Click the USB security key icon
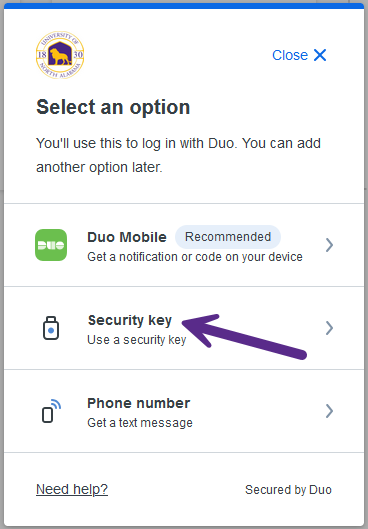The image size is (368, 529). [x=51, y=328]
